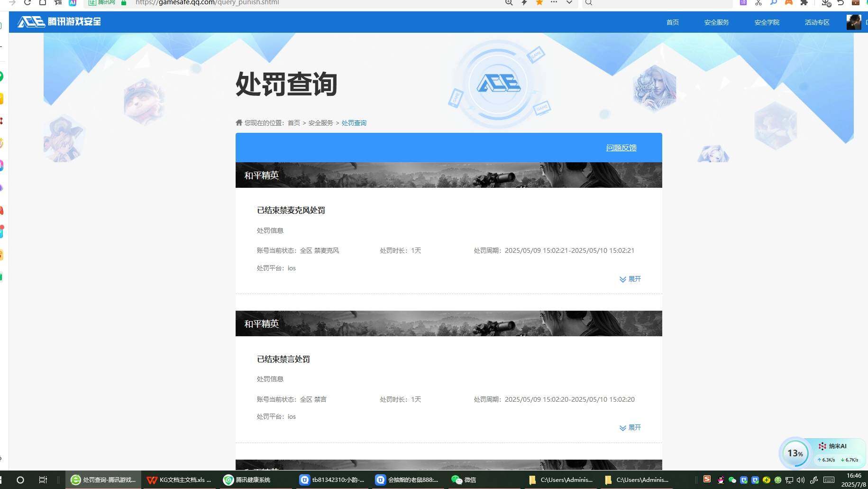Click the ACE 腾讯游戏安全 site logo

click(x=58, y=21)
